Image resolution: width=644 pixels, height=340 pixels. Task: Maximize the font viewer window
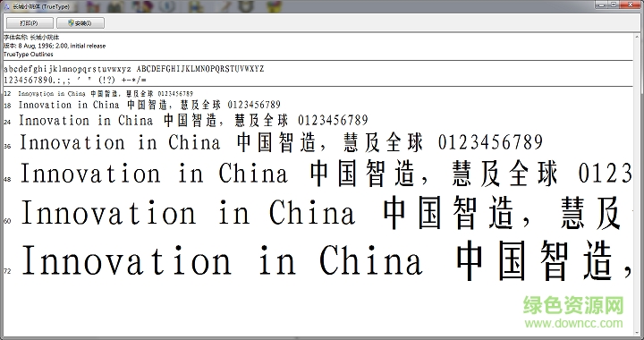pos(614,4)
